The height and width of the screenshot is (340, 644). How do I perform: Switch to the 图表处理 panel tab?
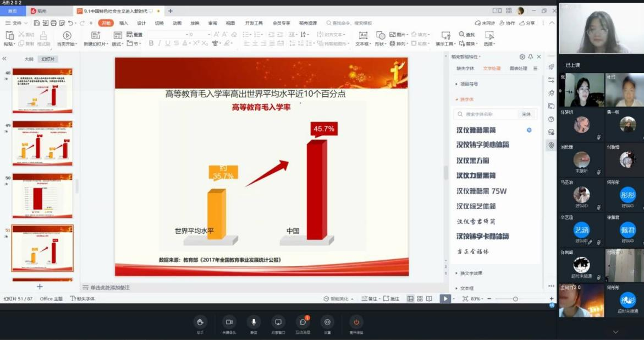pos(518,69)
